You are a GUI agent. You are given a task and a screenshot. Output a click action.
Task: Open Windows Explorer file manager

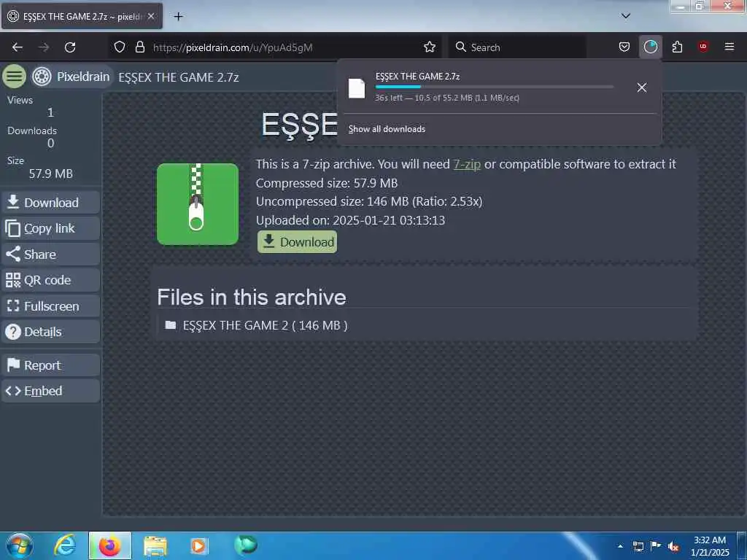click(x=155, y=546)
